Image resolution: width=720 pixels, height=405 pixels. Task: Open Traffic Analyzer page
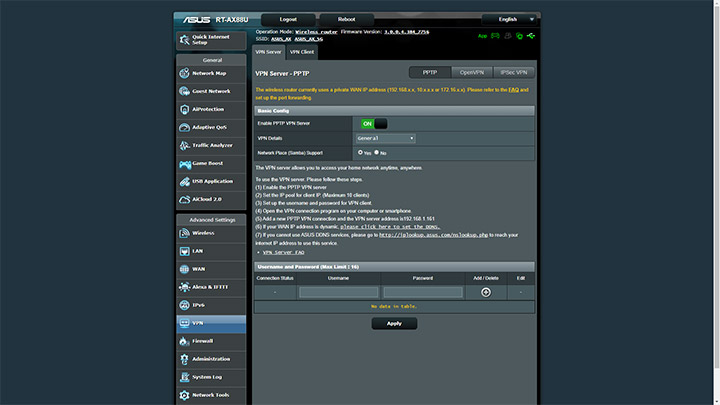point(211,146)
